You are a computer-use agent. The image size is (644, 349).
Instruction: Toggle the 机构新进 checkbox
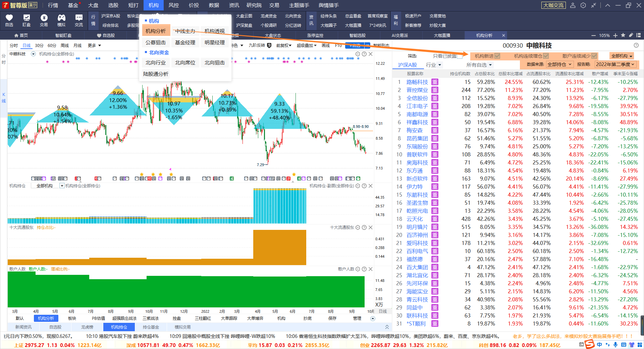pyautogui.click(x=497, y=56)
